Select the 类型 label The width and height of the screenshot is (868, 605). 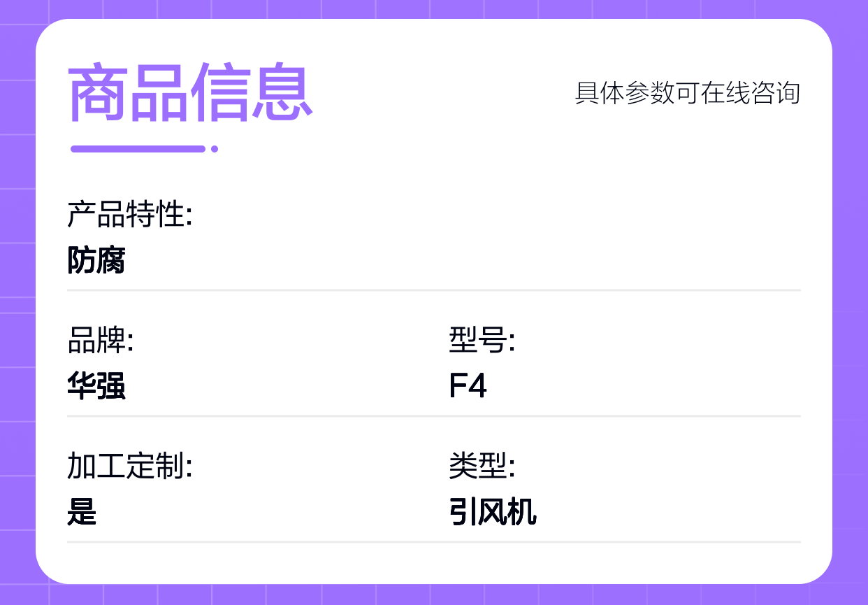coord(482,467)
